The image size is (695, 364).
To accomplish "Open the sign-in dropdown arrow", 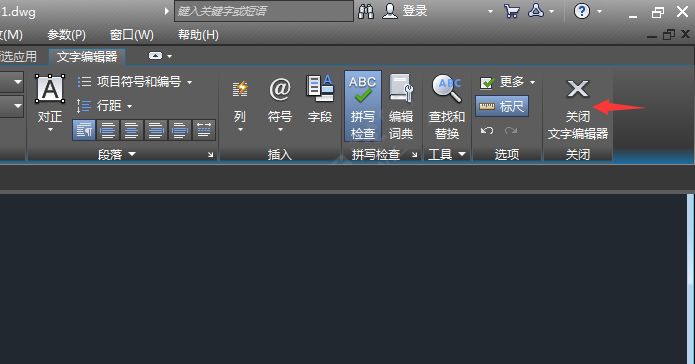I will (490, 12).
